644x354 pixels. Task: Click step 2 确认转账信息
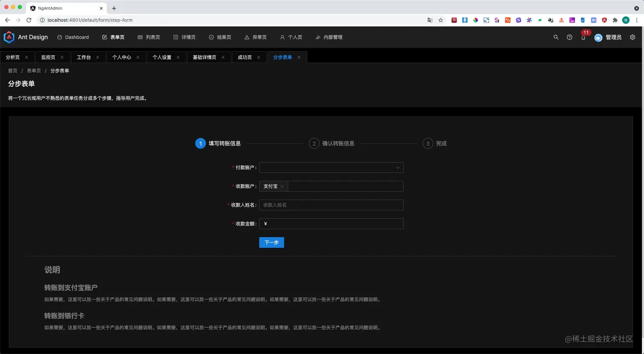332,144
